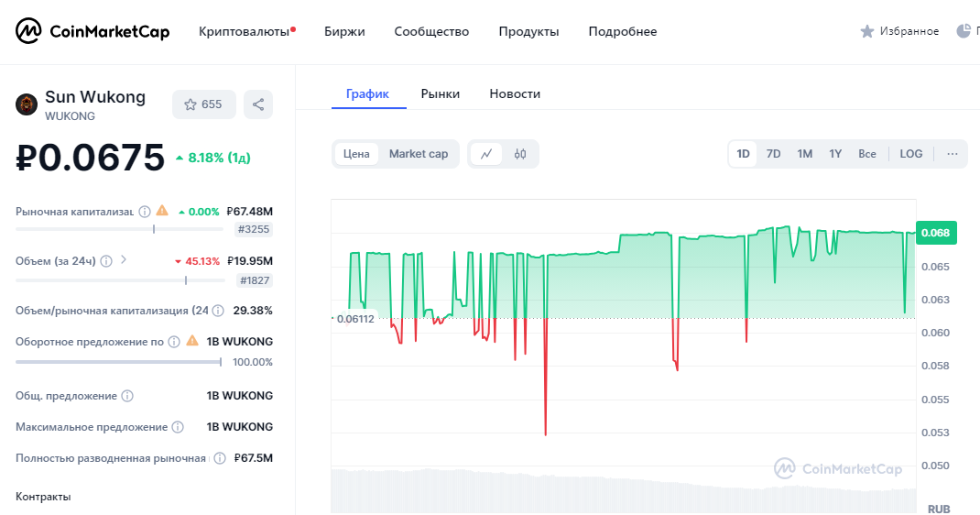Click the 0.068 current price label on chart
The image size is (980, 515).
click(935, 233)
